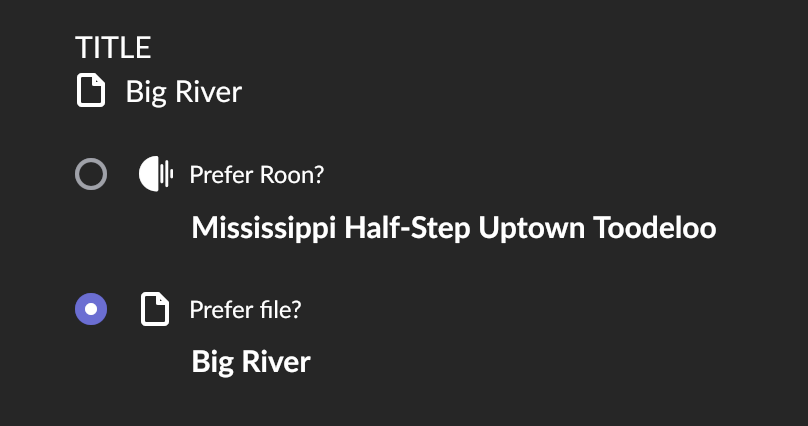Screen dimensions: 808x426
Task: Tap the half-circle sound wave Roon icon
Action: click(x=156, y=175)
